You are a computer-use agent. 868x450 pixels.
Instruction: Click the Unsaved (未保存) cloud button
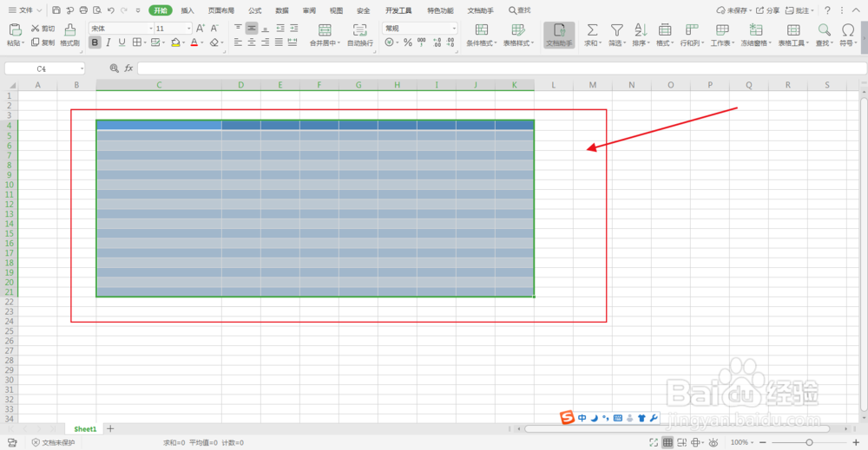coord(733,10)
